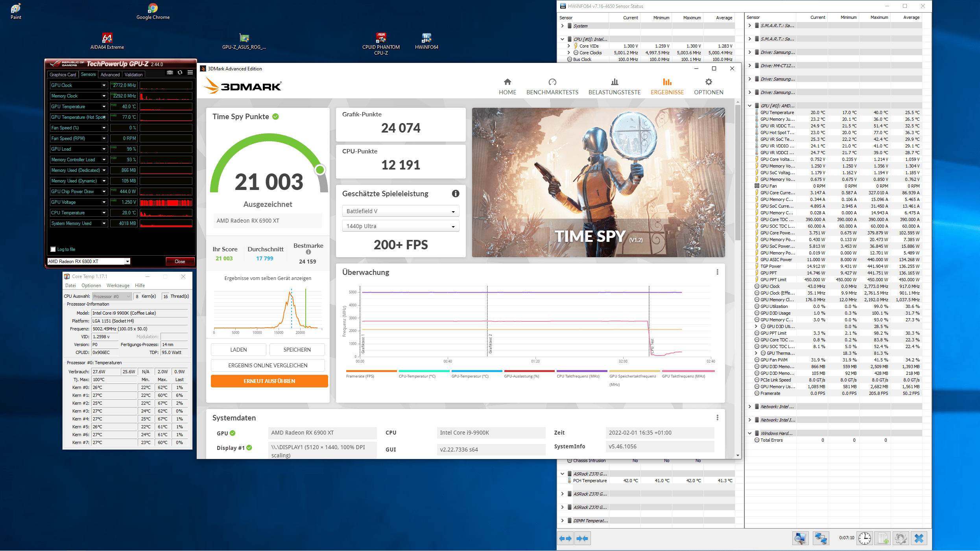Click the ERNEUT AUSFÜHREN button

point(269,381)
